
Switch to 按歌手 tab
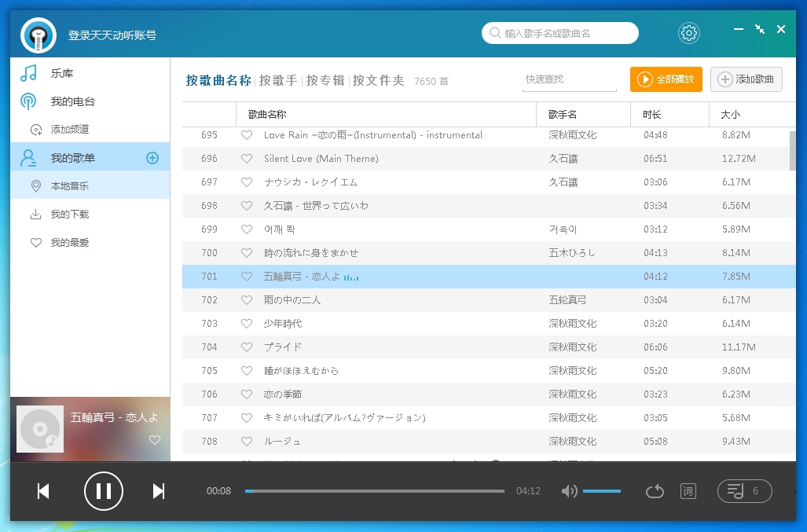[278, 80]
